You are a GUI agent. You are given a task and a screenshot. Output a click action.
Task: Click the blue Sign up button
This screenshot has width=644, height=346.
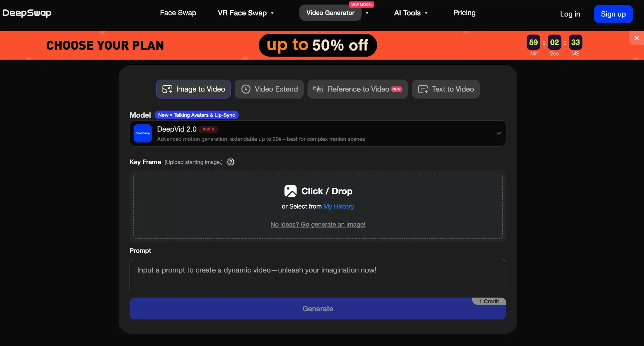click(x=613, y=14)
